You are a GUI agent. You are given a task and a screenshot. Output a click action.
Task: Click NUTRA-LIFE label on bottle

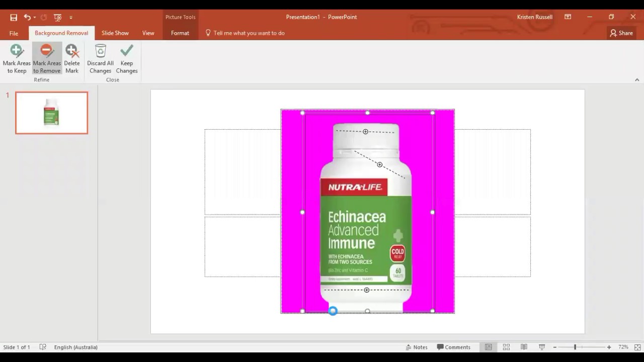point(355,188)
